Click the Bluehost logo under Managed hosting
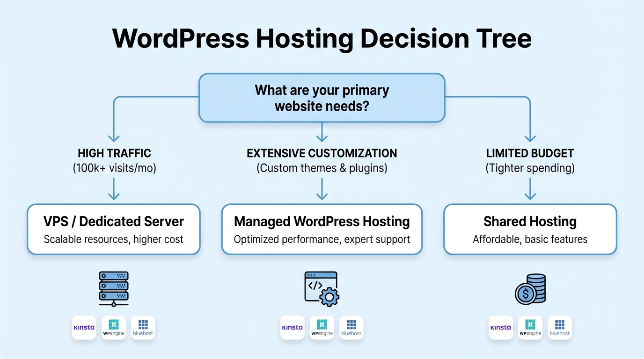The height and width of the screenshot is (359, 644). 351,328
